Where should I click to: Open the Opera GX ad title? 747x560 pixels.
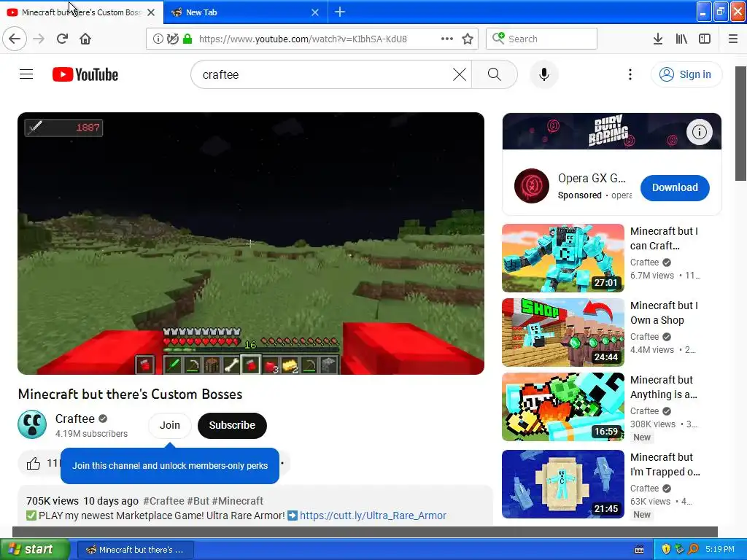click(x=592, y=178)
